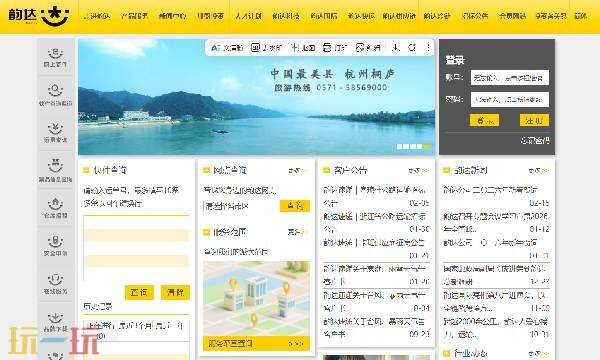This screenshot has height=360, width=600.
Task: Click the yellow 登录 login button
Action: tap(484, 121)
